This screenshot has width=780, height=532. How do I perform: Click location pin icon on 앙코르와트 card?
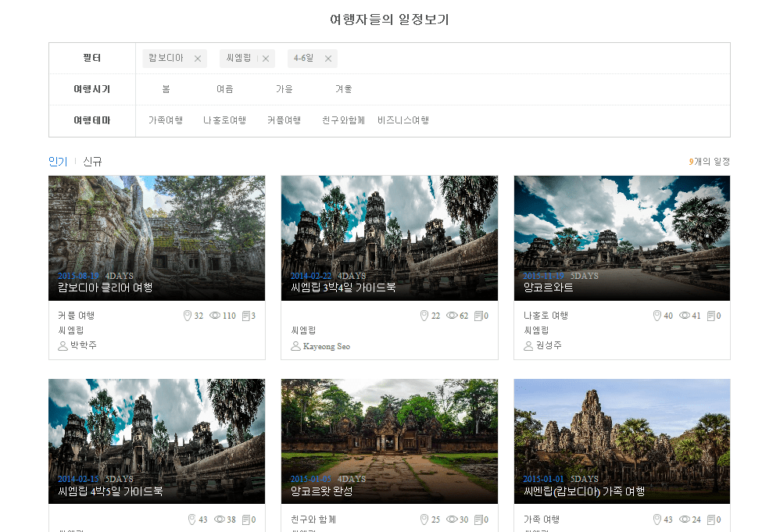[x=657, y=316]
